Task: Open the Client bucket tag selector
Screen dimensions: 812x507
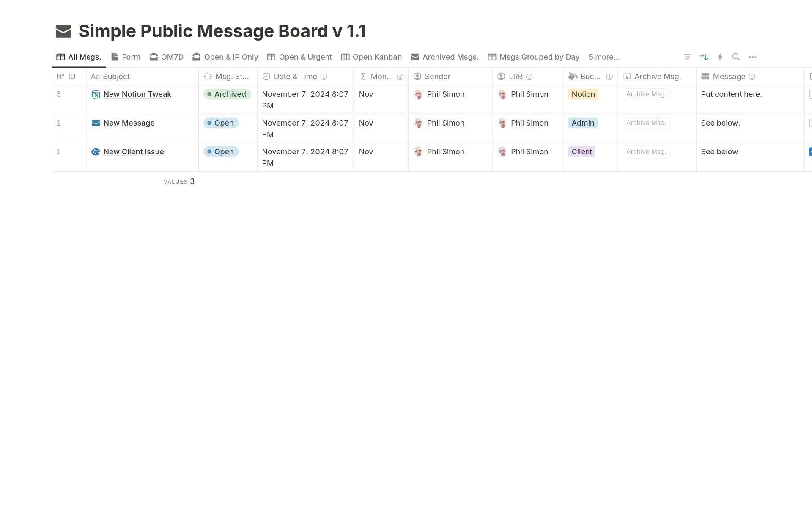Action: click(582, 152)
